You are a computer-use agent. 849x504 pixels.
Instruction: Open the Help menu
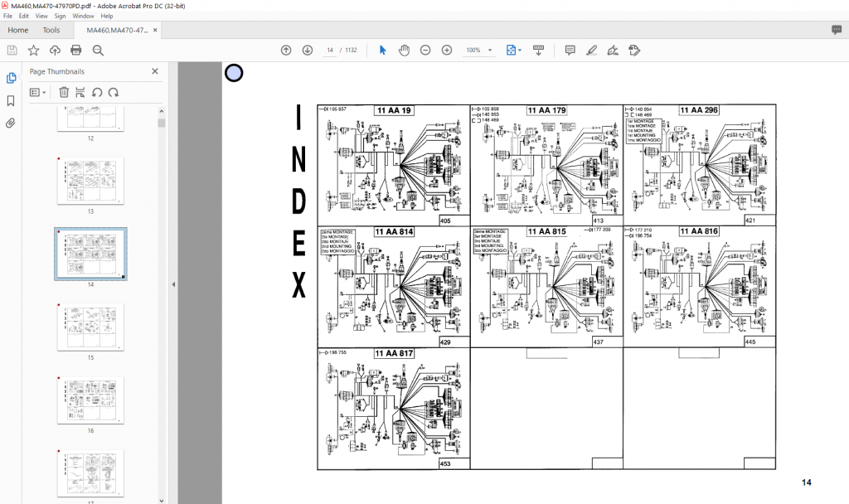click(107, 16)
